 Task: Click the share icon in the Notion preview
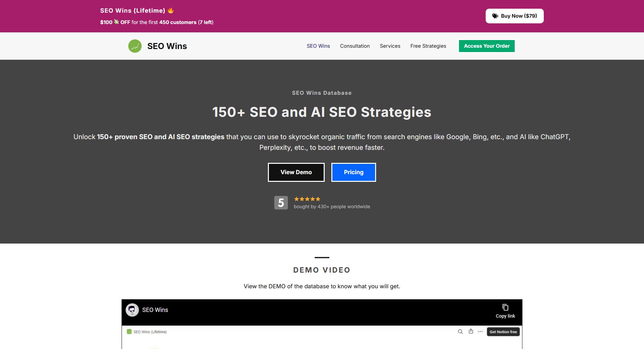point(471,331)
